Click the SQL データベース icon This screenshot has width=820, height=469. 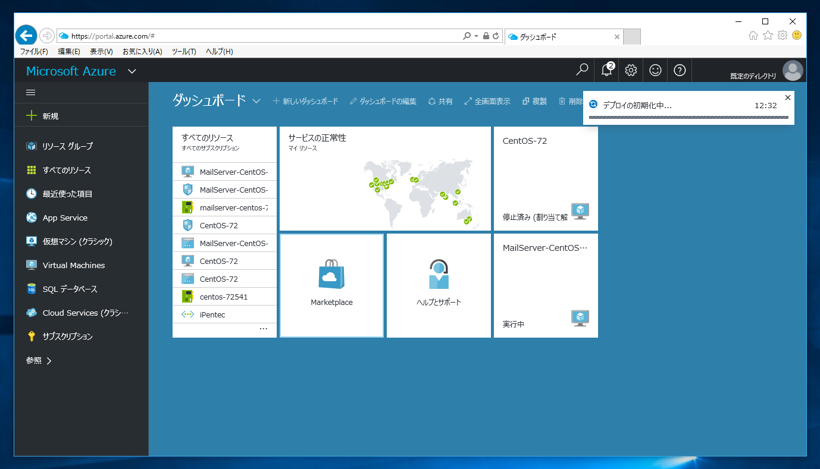(31, 289)
